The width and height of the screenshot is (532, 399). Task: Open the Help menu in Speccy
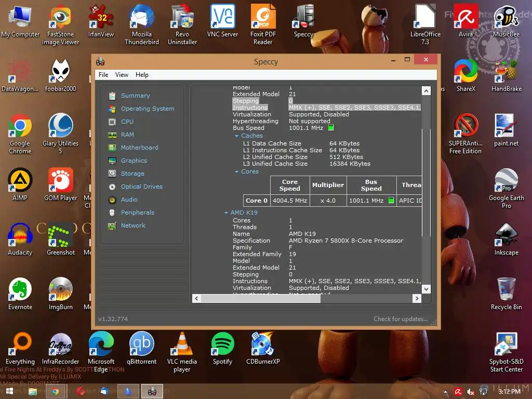(x=142, y=75)
